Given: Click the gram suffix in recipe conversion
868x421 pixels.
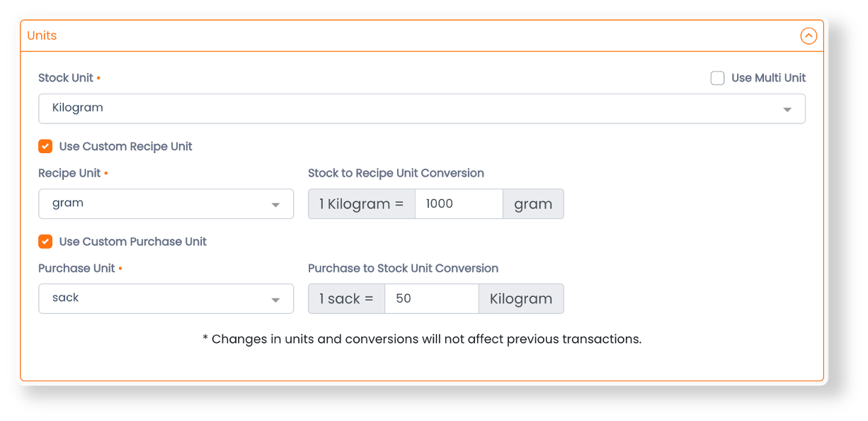Looking at the screenshot, I should 533,203.
